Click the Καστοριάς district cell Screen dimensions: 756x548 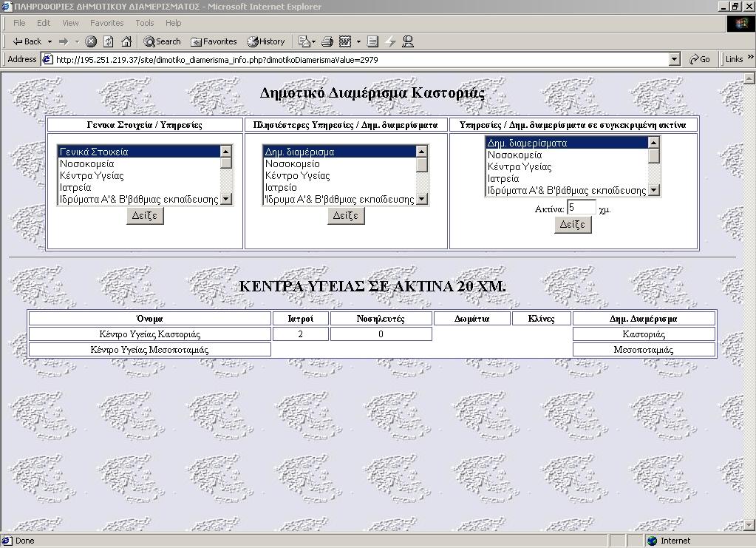pos(644,334)
